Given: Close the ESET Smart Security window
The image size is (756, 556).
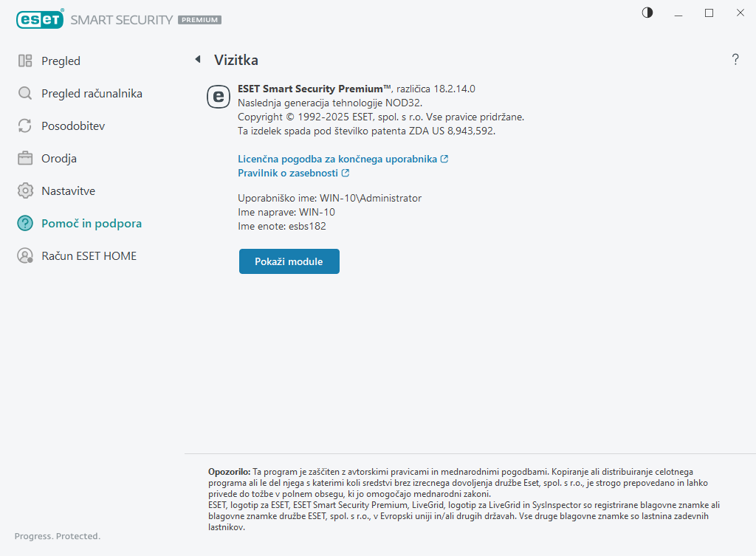Looking at the screenshot, I should click(740, 13).
